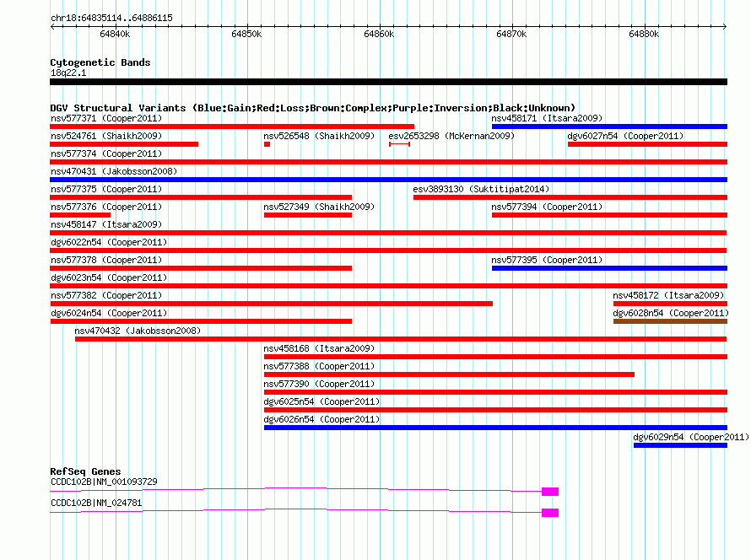The width and height of the screenshot is (751, 560).
Task: Select the magenta exon box of NM_024781
Action: 550,513
